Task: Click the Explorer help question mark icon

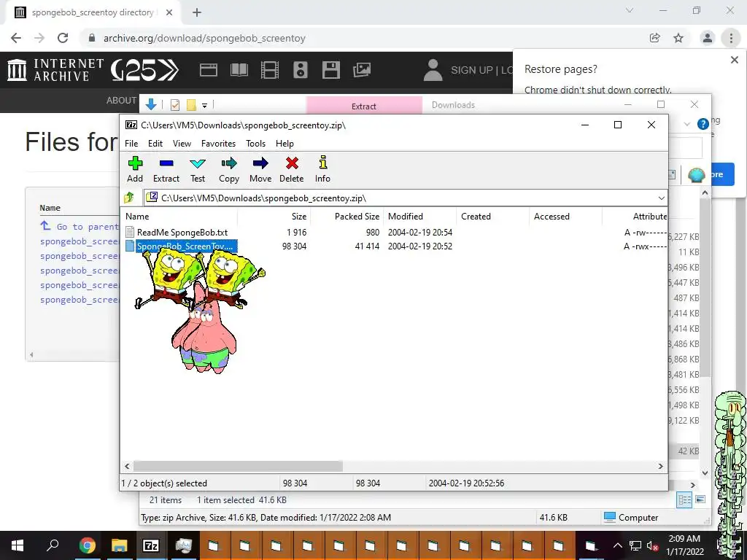Action: pos(703,124)
